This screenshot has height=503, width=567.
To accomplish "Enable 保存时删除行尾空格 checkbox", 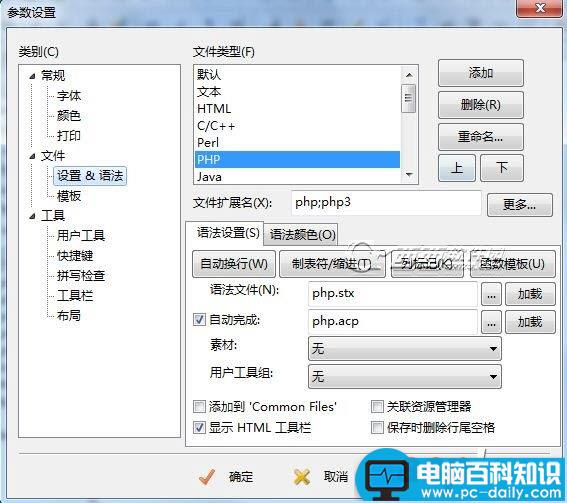I will 377,428.
